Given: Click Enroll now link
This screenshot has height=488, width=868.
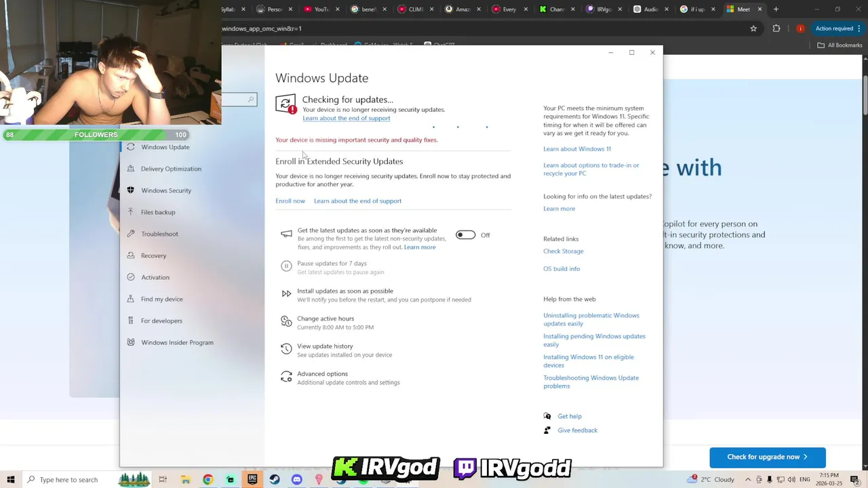Looking at the screenshot, I should pyautogui.click(x=290, y=201).
